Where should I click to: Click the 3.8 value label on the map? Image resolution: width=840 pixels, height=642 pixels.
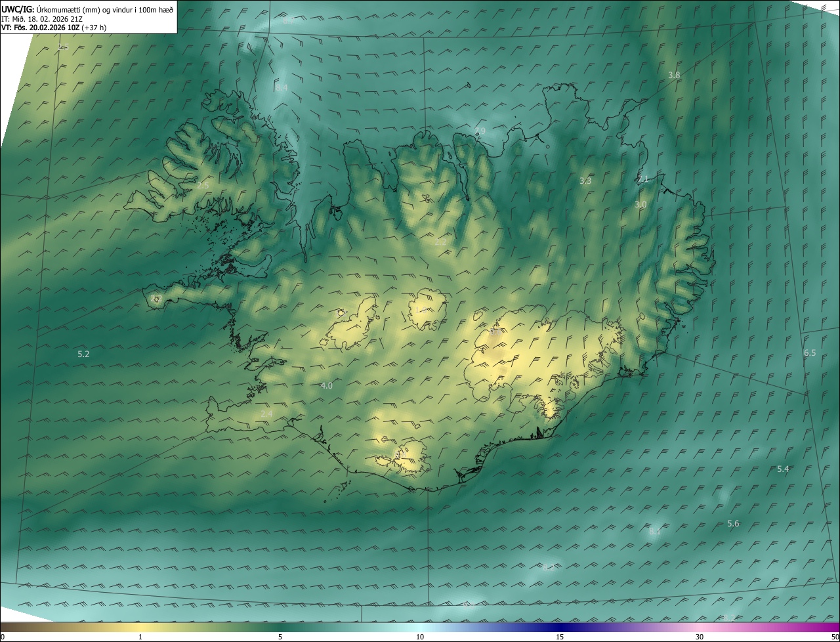click(x=674, y=75)
